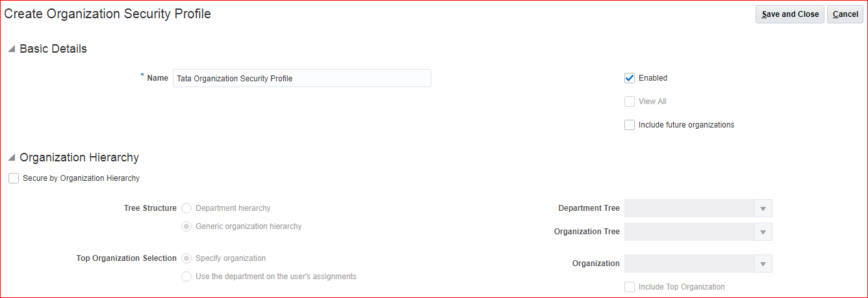Expand the Organization dropdown arrow
This screenshot has height=298, width=868.
[x=763, y=264]
